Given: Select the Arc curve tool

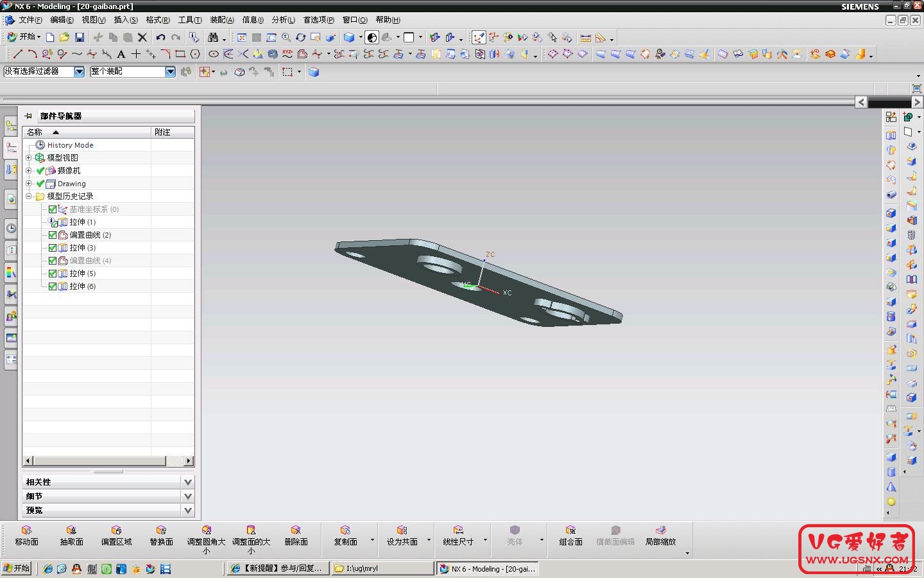Looking at the screenshot, I should pyautogui.click(x=32, y=54).
